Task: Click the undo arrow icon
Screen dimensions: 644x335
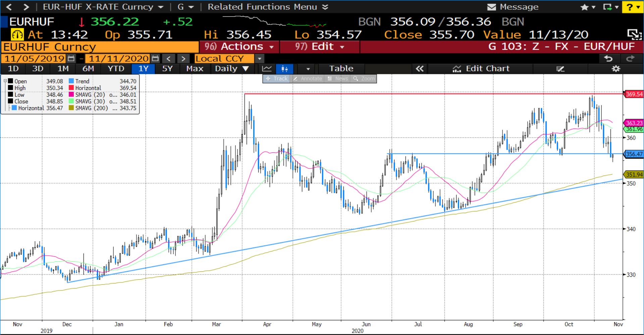Action: [x=608, y=59]
